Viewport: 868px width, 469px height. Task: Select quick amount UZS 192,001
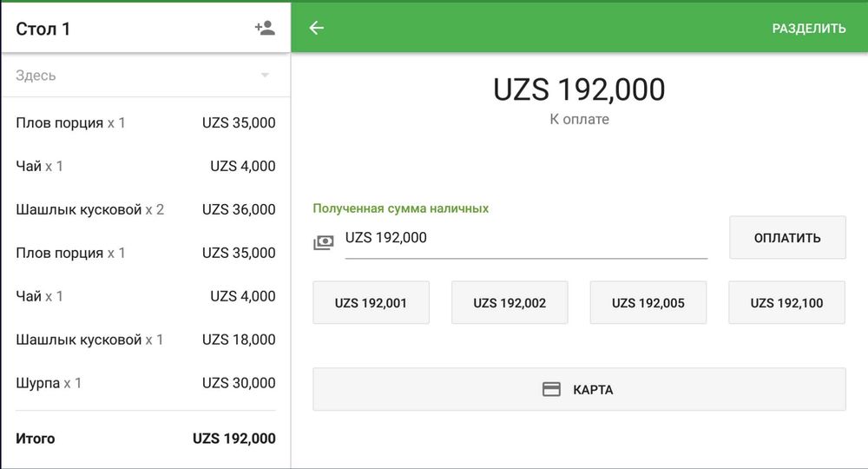[371, 302]
